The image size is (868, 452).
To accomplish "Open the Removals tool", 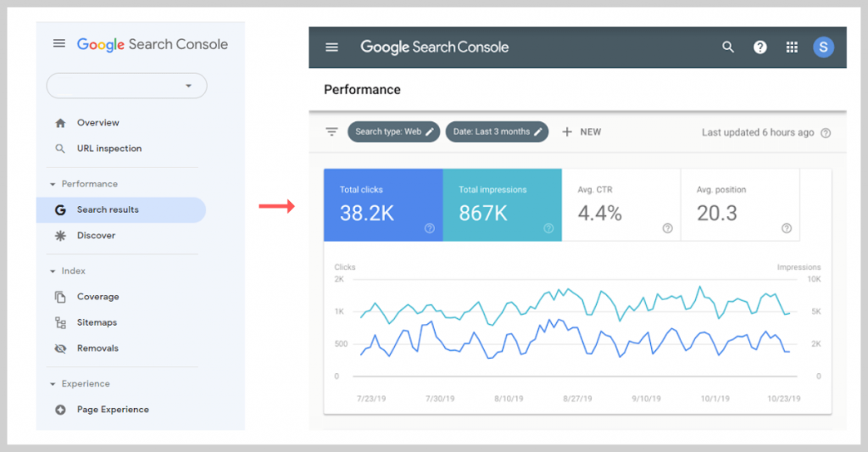I will (x=97, y=349).
